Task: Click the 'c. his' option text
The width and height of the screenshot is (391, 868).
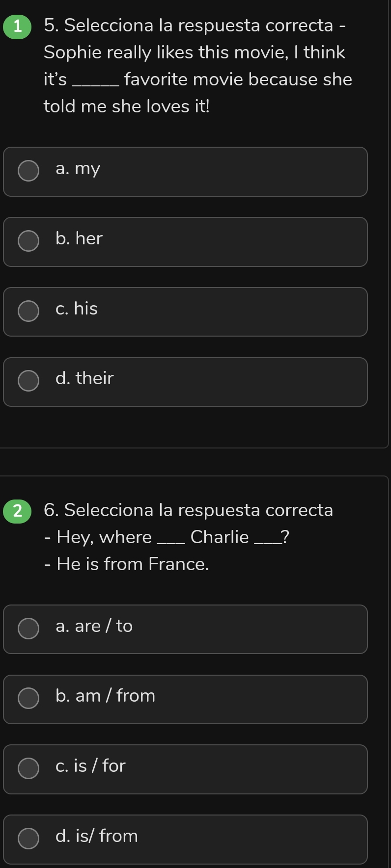Action: point(77,309)
